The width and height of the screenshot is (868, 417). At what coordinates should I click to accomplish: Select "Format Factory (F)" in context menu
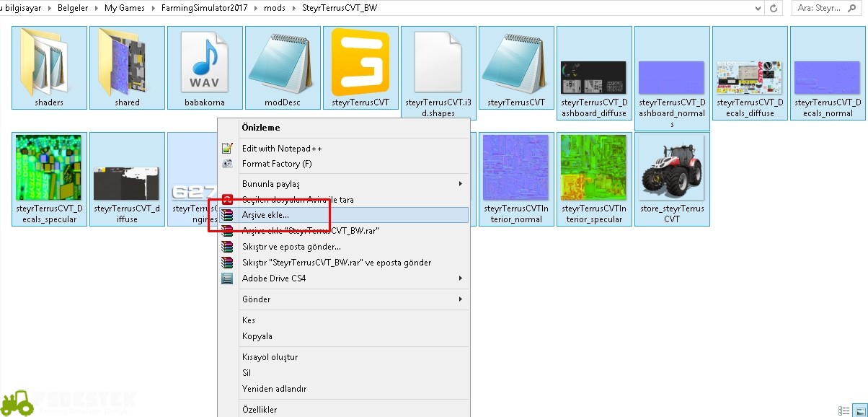click(277, 164)
